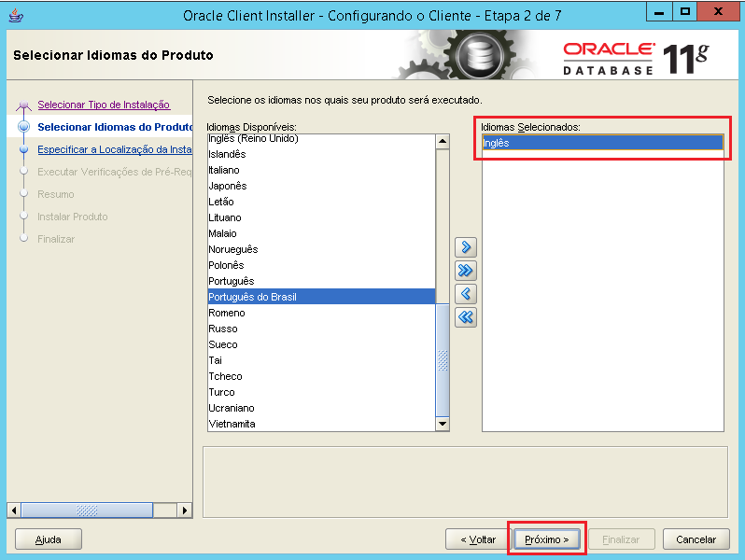Viewport: 745px width, 560px height.
Task: Minimize the Oracle Client Installer window
Action: coord(659,12)
